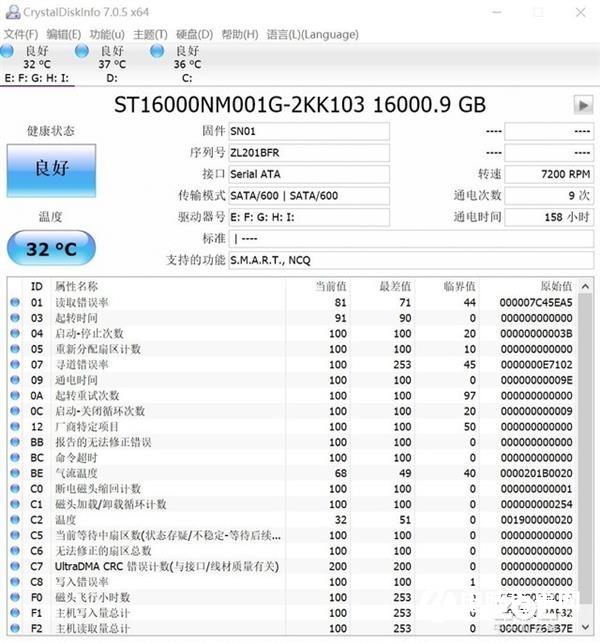Viewport: 600px width, 643px height.
Task: Click the status dot for attribute BC
Action: tap(15, 458)
